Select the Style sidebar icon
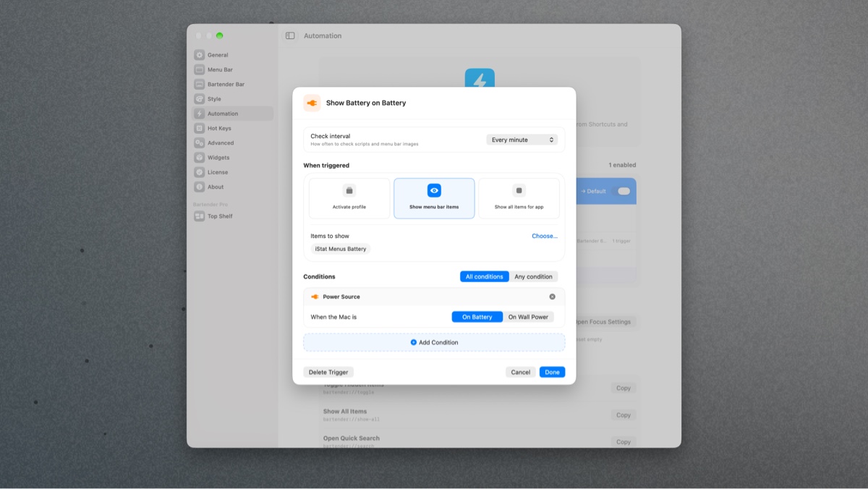Image resolution: width=868 pixels, height=489 pixels. (x=199, y=99)
